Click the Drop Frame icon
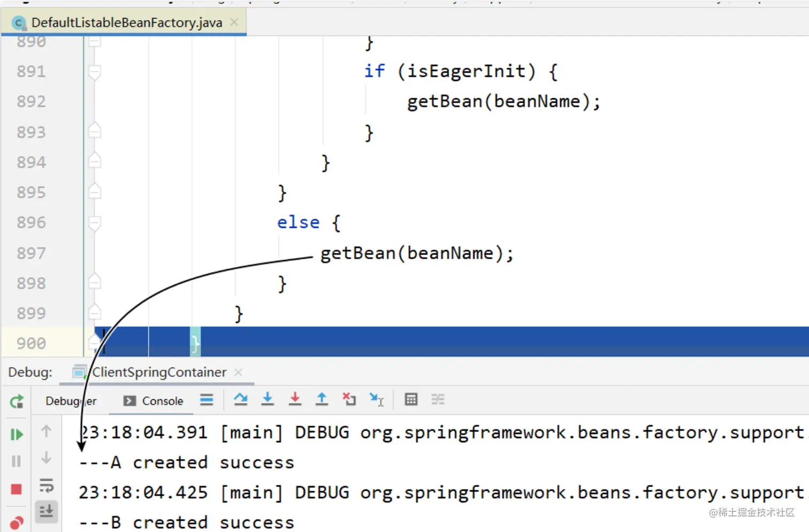Image resolution: width=809 pixels, height=532 pixels. click(349, 399)
